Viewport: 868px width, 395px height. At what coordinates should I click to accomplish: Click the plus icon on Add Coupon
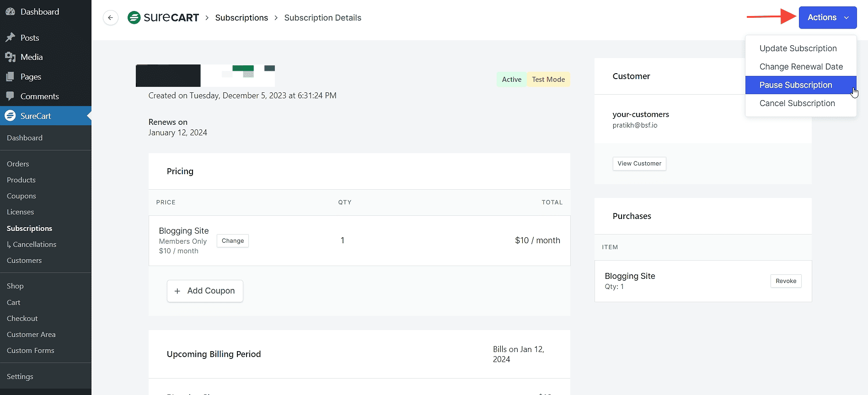177,291
